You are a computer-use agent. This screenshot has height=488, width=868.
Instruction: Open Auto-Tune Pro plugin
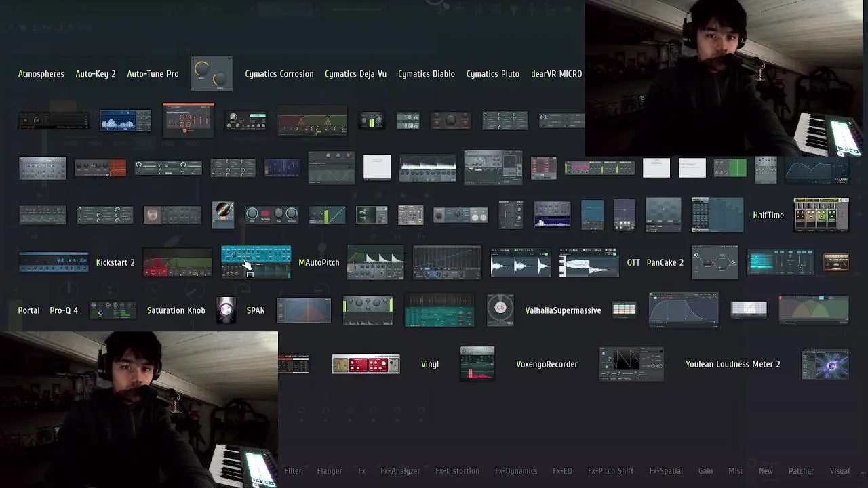[153, 74]
